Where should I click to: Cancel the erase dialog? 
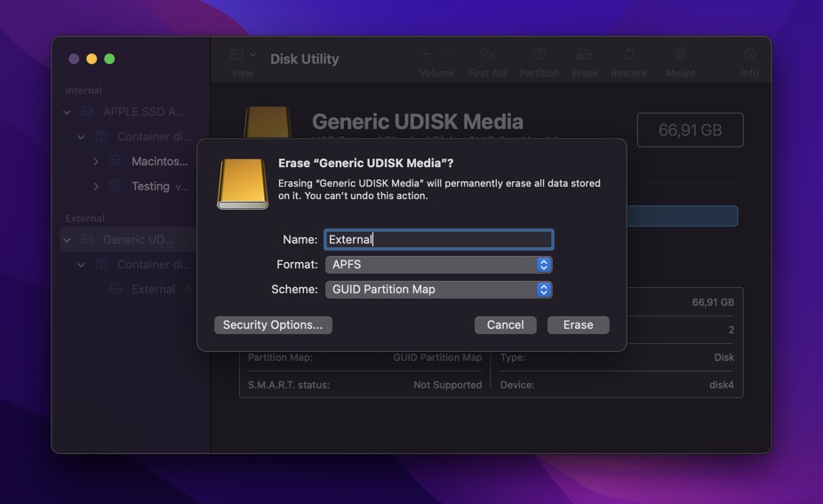(505, 325)
